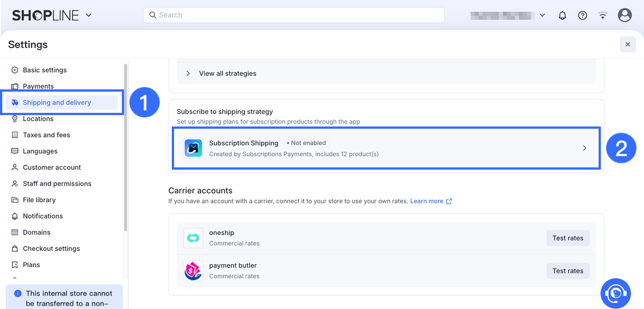Open Subscription Shipping chevron arrow
644x309 pixels.
[584, 148]
